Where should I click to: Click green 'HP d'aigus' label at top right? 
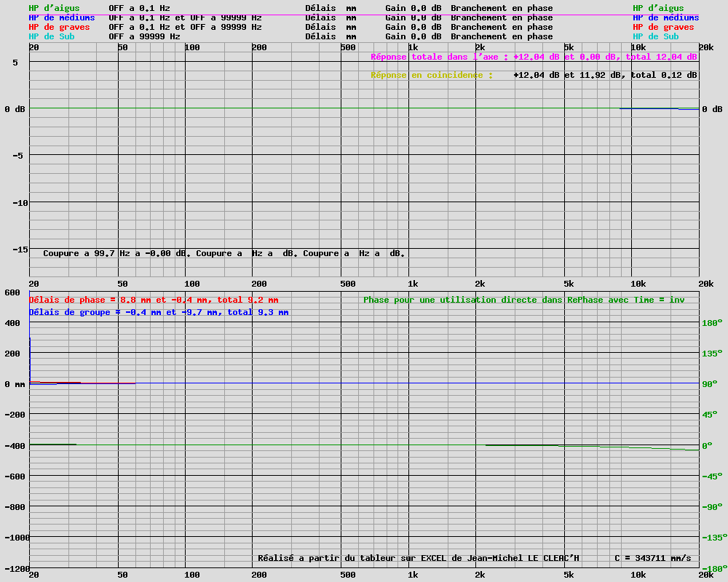pyautogui.click(x=658, y=8)
